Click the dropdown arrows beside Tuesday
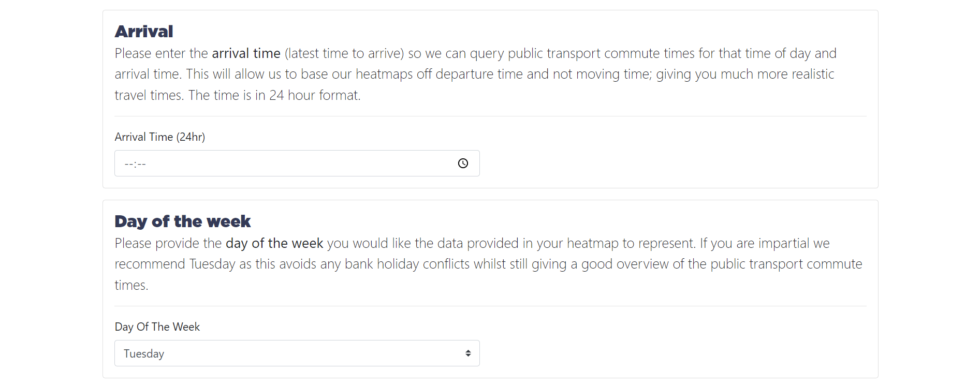The width and height of the screenshot is (980, 385). click(468, 353)
